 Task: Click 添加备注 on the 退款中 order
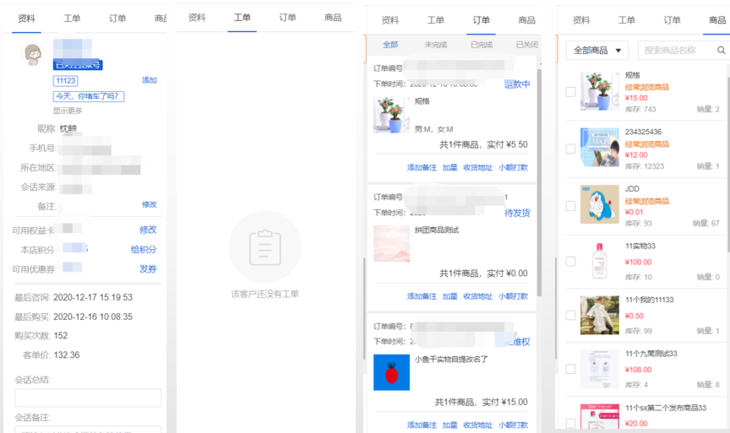coord(422,168)
